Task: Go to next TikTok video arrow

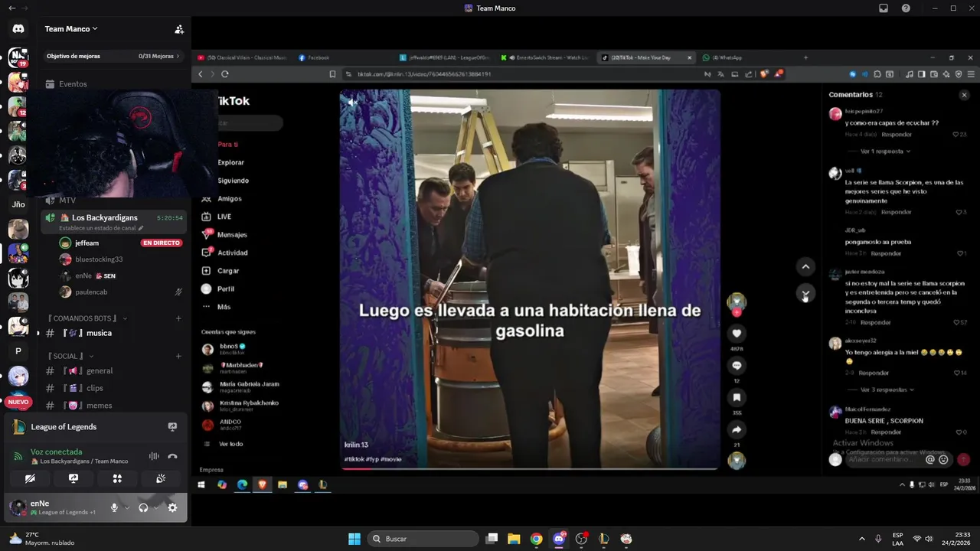Action: coord(805,293)
